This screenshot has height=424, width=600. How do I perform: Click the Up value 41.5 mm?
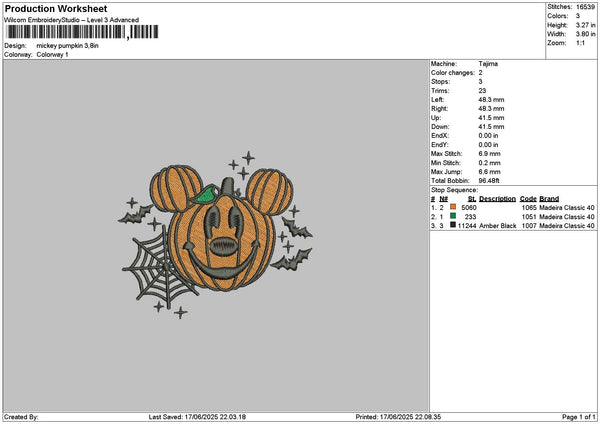click(x=491, y=118)
